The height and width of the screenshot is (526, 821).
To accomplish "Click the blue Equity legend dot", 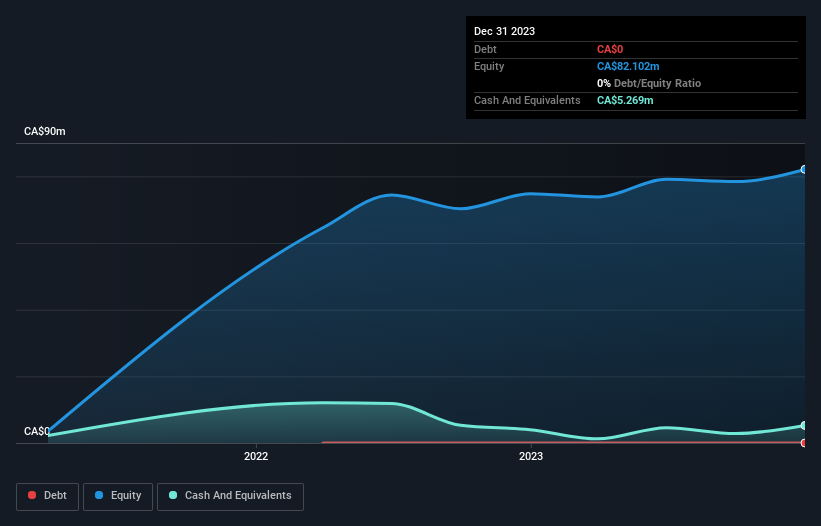I will coord(99,495).
